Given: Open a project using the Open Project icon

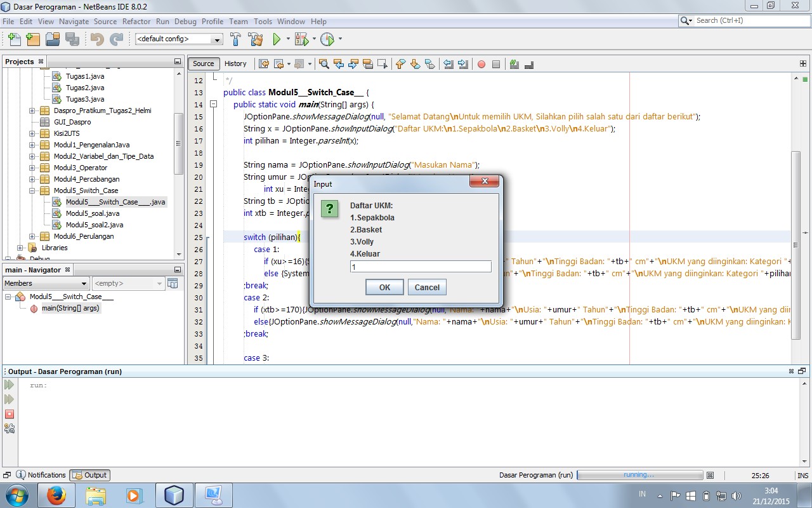Looking at the screenshot, I should (53, 39).
